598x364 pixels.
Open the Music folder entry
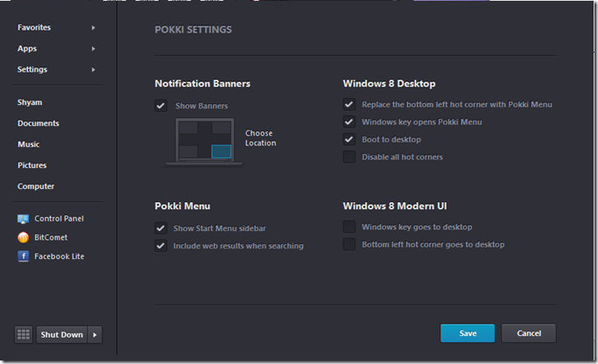pos(29,144)
